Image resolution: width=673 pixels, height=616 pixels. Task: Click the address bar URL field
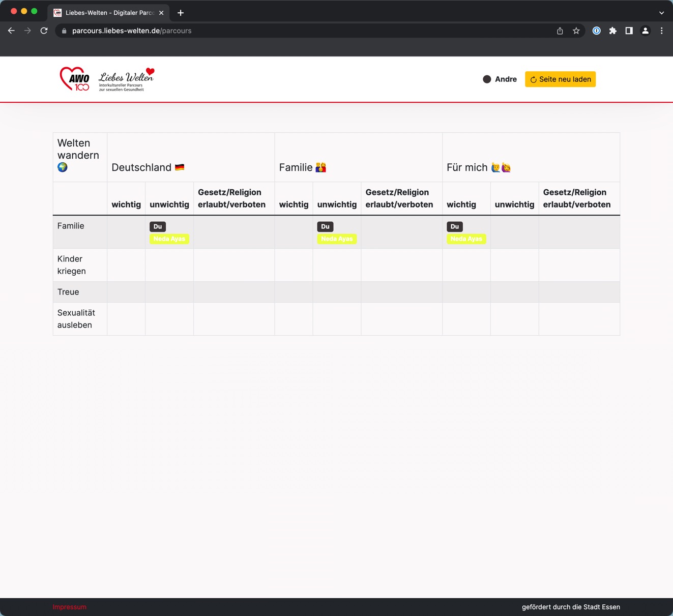[305, 31]
